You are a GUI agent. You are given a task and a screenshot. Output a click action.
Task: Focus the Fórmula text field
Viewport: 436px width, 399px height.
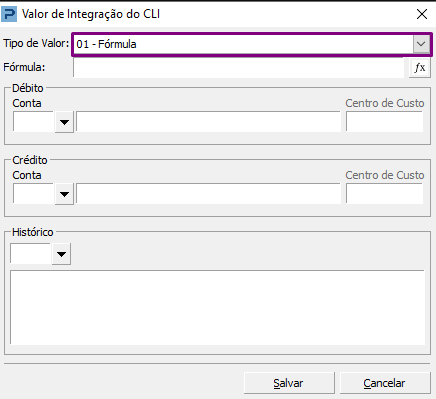(x=239, y=68)
